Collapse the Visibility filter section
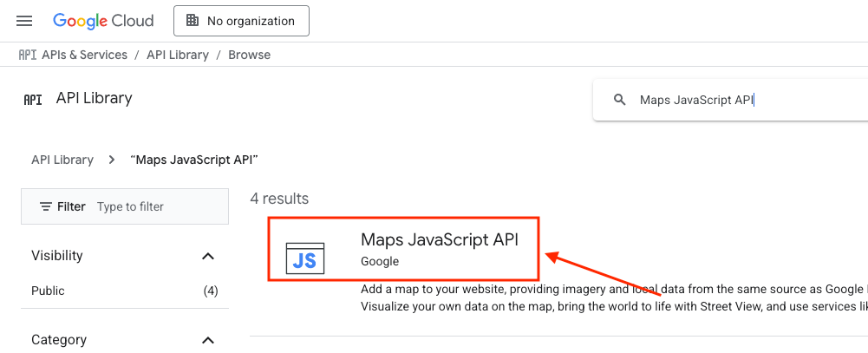 click(x=208, y=256)
